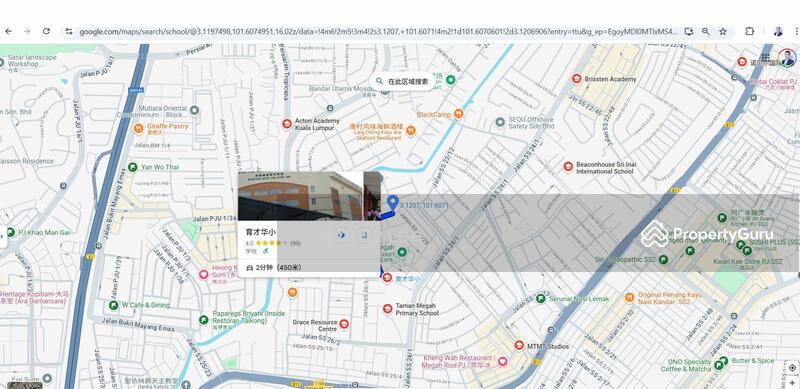The image size is (800, 389).
Task: Open the install app icon in address bar
Action: pos(689,32)
